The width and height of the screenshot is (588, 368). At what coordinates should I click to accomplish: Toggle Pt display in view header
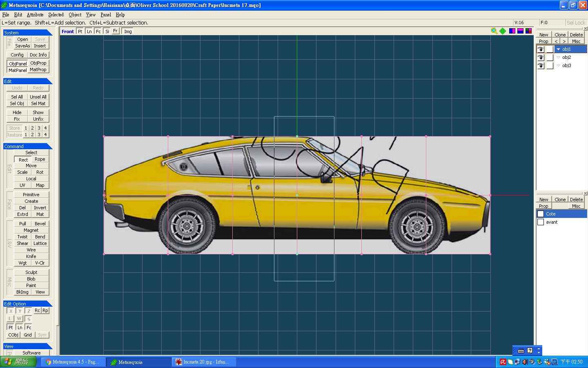[x=80, y=31]
